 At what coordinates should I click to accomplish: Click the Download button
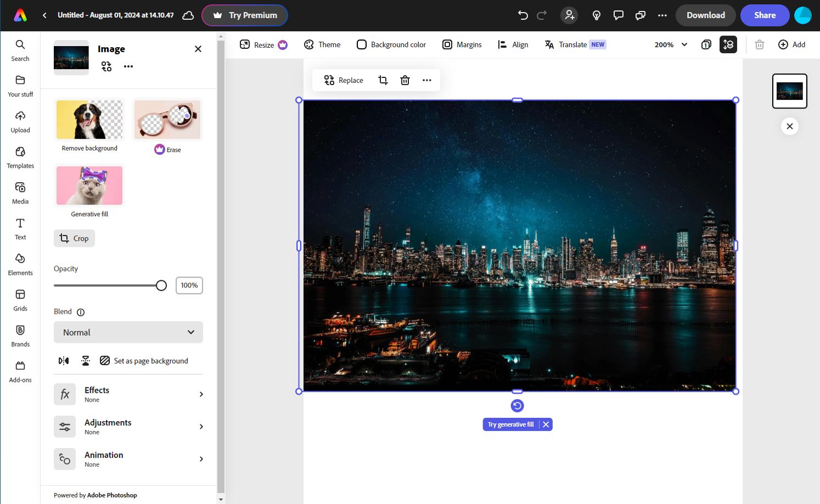705,15
